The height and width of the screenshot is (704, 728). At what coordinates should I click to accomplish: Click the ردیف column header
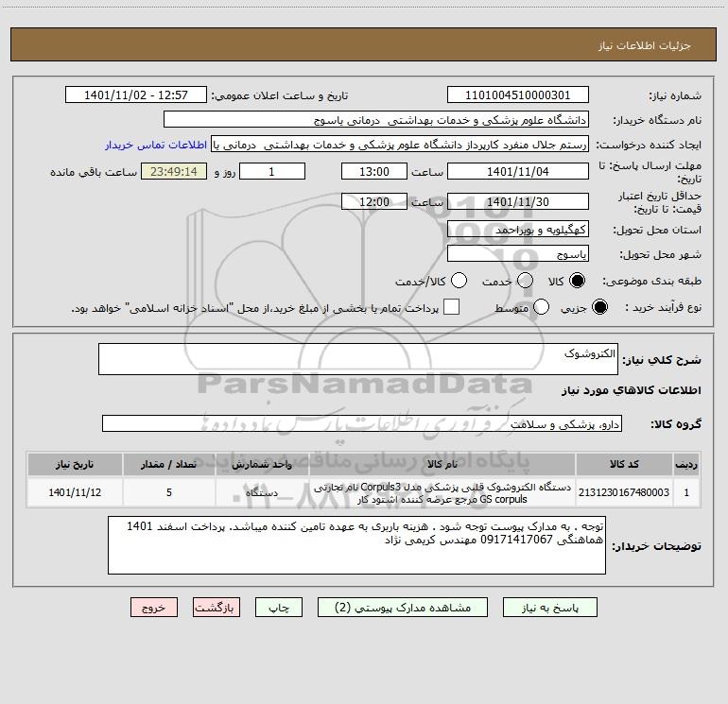tap(686, 465)
